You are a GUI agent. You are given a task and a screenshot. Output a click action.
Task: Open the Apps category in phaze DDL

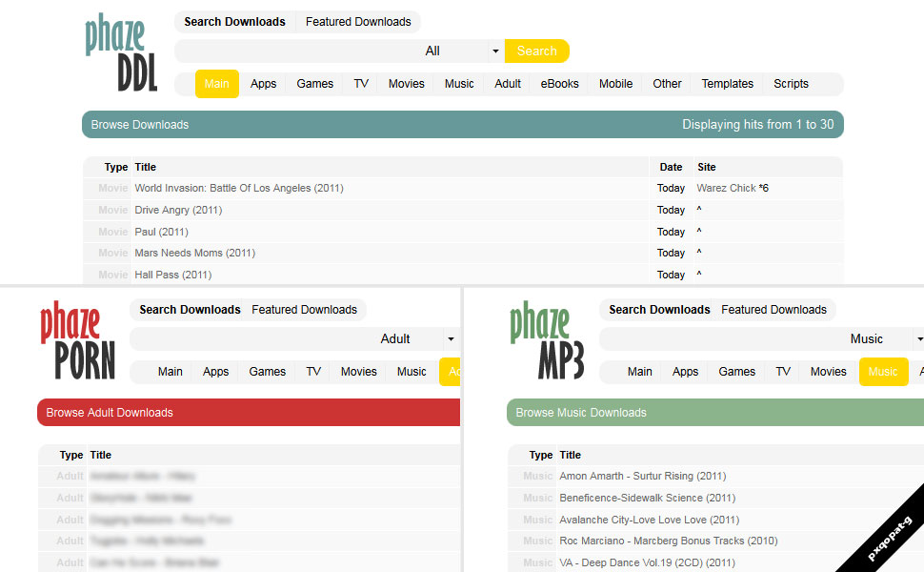click(x=264, y=84)
